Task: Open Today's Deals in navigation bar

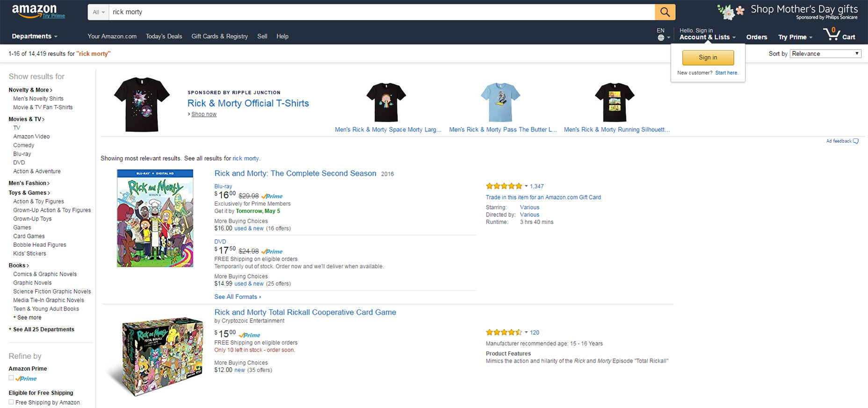Action: [164, 36]
